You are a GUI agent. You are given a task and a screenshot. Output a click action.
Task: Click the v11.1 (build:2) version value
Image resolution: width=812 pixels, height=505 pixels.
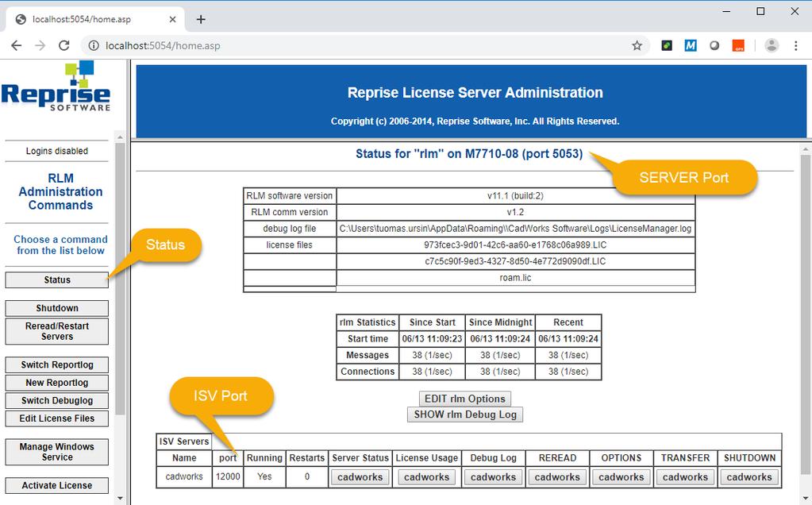pyautogui.click(x=515, y=196)
